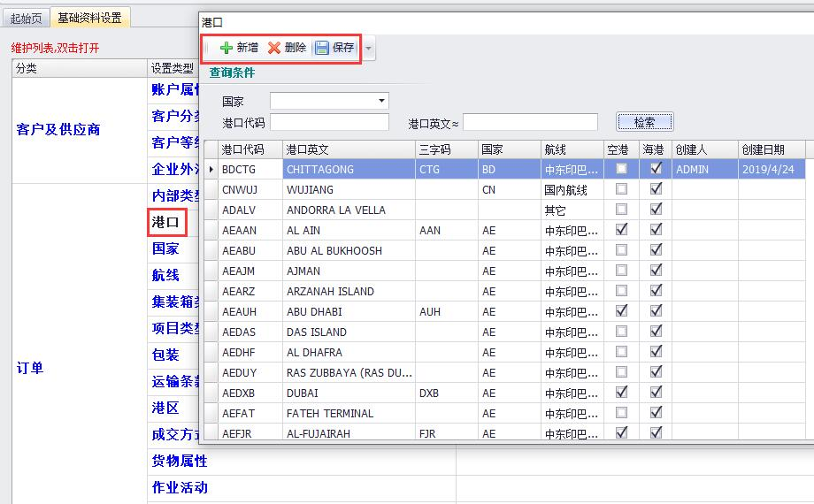This screenshot has height=504, width=814.
Task: Select the AL-FUJAIRAH cell
Action: tap(349, 433)
